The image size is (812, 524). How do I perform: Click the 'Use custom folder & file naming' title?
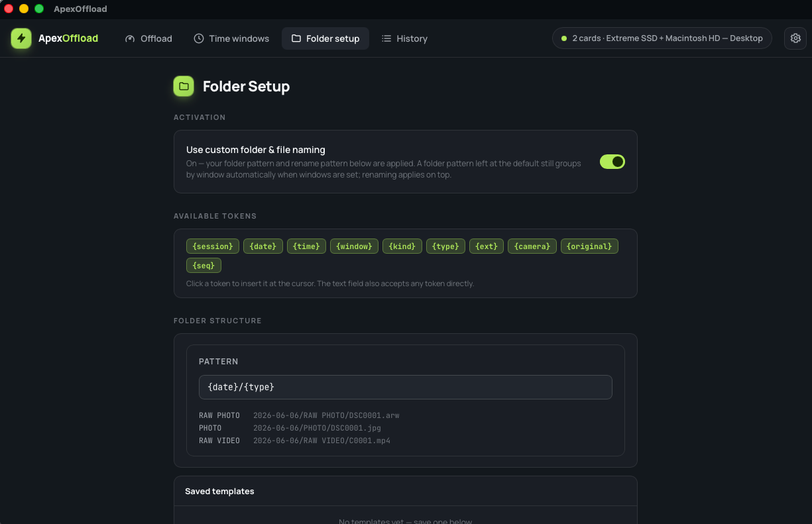click(x=256, y=150)
